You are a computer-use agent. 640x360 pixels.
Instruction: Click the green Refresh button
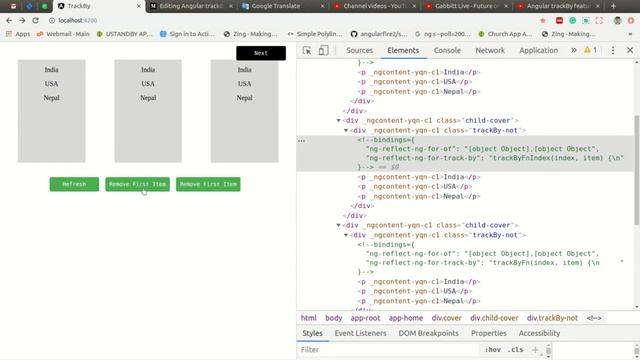pos(74,184)
